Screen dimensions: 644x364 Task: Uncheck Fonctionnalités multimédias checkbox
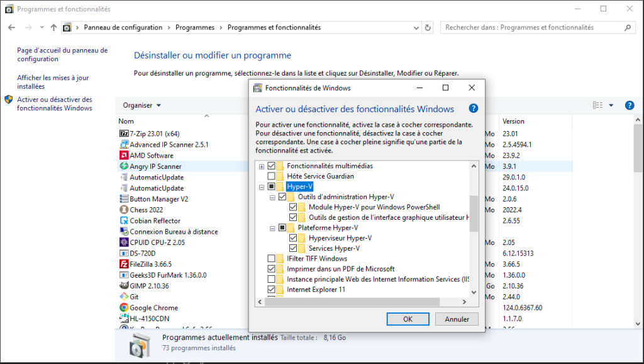[x=271, y=166]
